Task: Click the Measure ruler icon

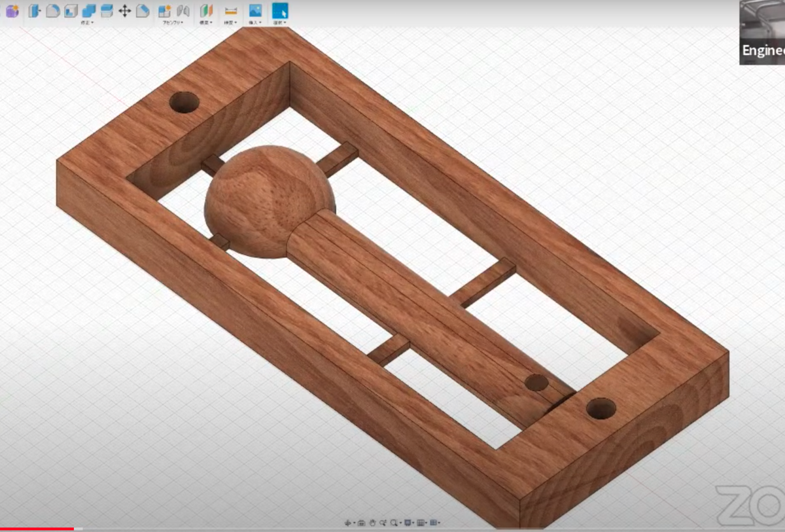Action: tap(230, 11)
